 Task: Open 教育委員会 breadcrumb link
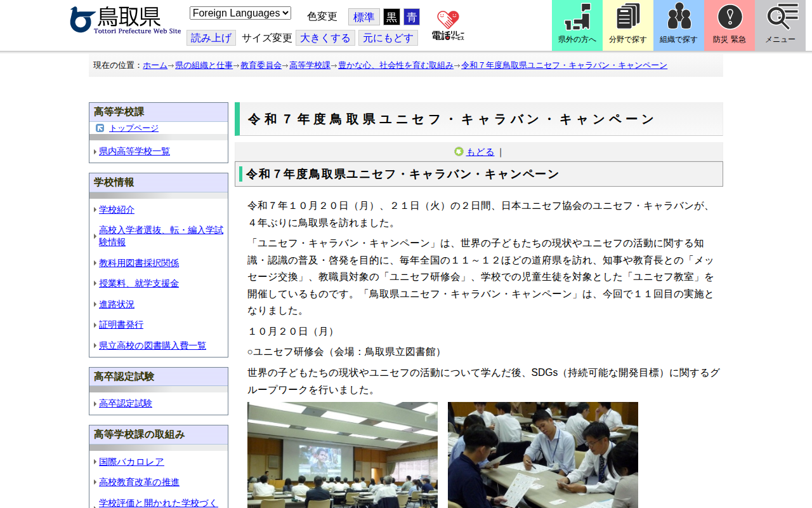pyautogui.click(x=261, y=65)
